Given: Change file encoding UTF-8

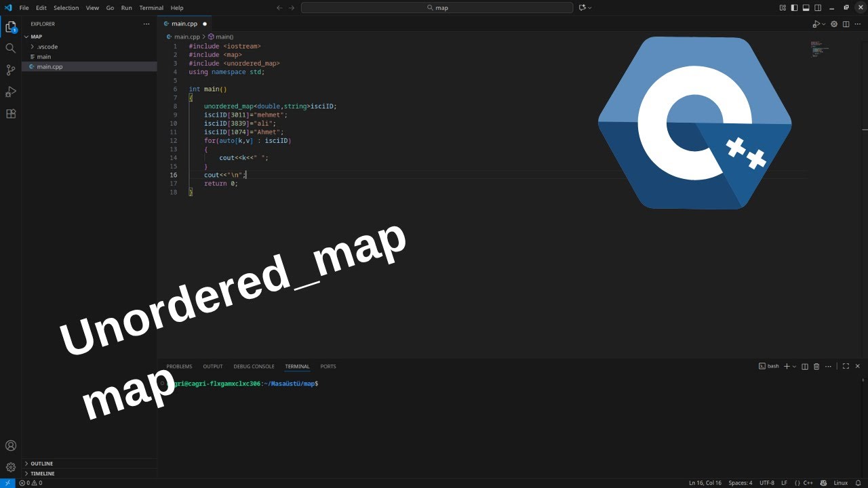Looking at the screenshot, I should 767,483.
